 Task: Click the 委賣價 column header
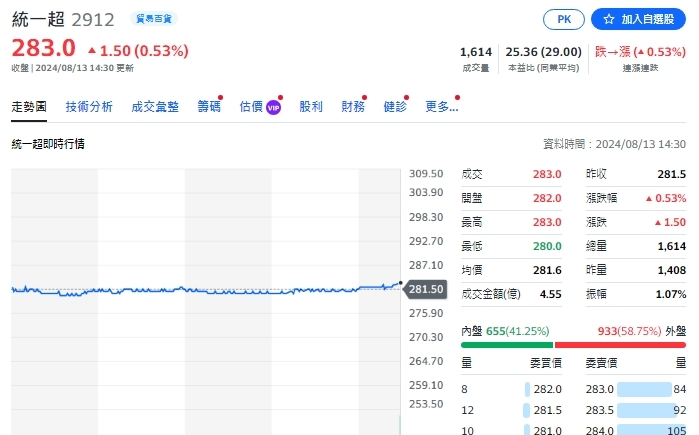601,363
